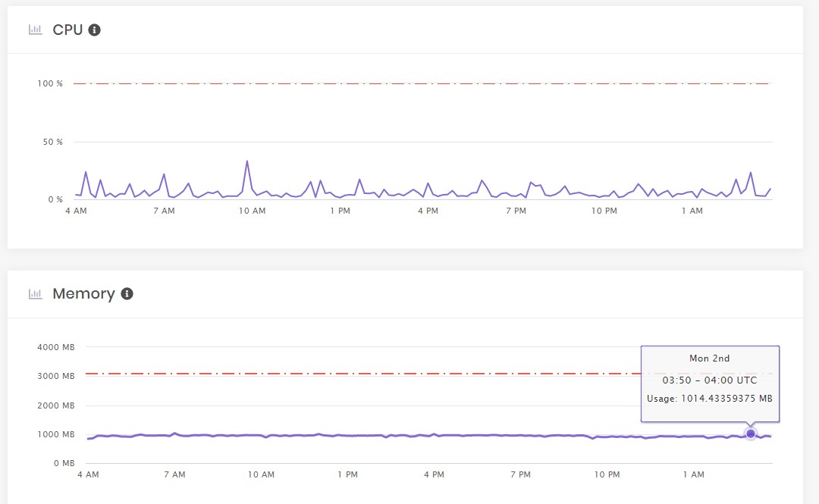Click the 10 AM tick on CPU chart
819x504 pixels.
pyautogui.click(x=253, y=211)
